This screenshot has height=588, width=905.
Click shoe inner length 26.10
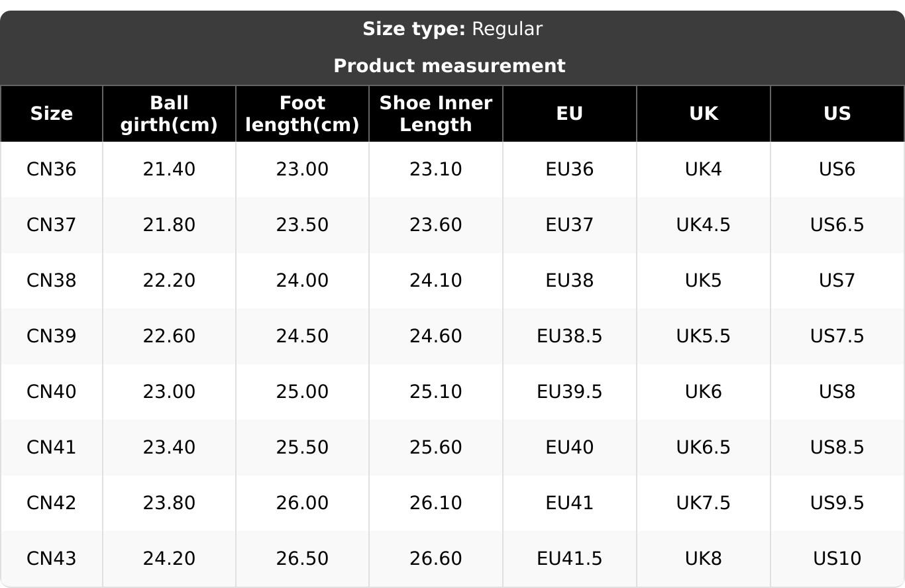pos(435,503)
